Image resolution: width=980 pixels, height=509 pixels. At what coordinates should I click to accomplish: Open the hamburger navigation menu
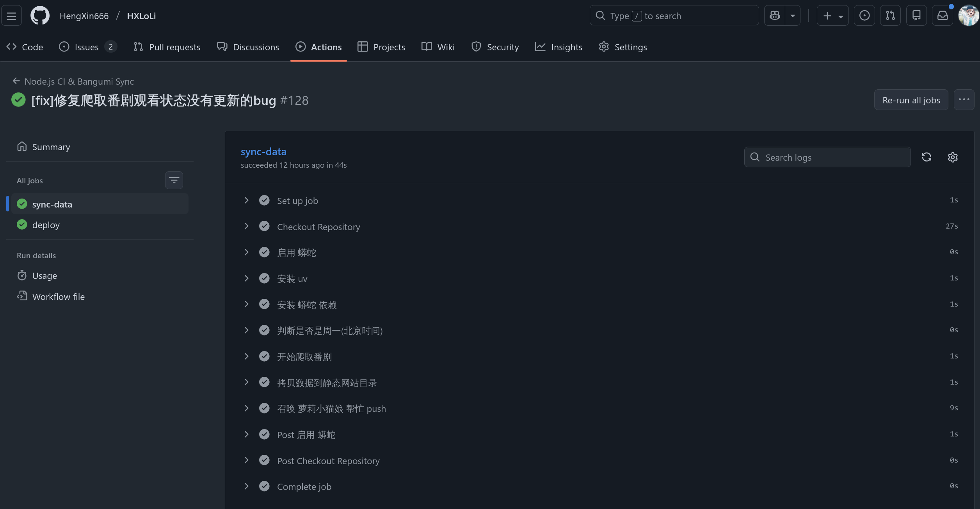tap(11, 16)
